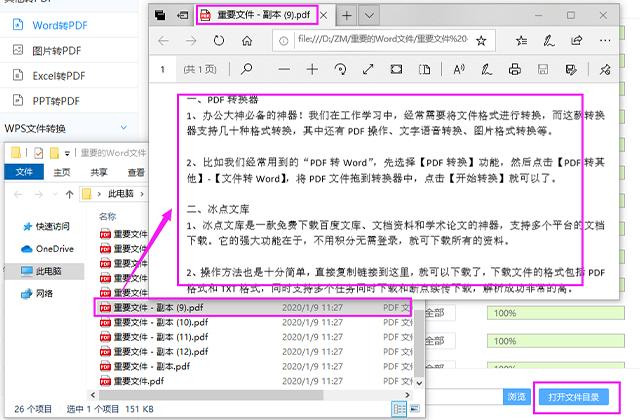Rotate the PDF page

(340, 69)
